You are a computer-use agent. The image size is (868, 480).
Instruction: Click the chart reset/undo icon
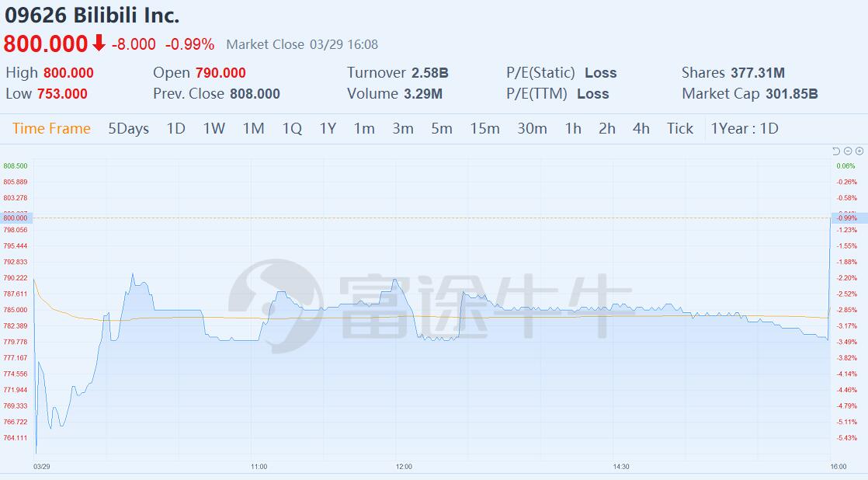pos(836,151)
